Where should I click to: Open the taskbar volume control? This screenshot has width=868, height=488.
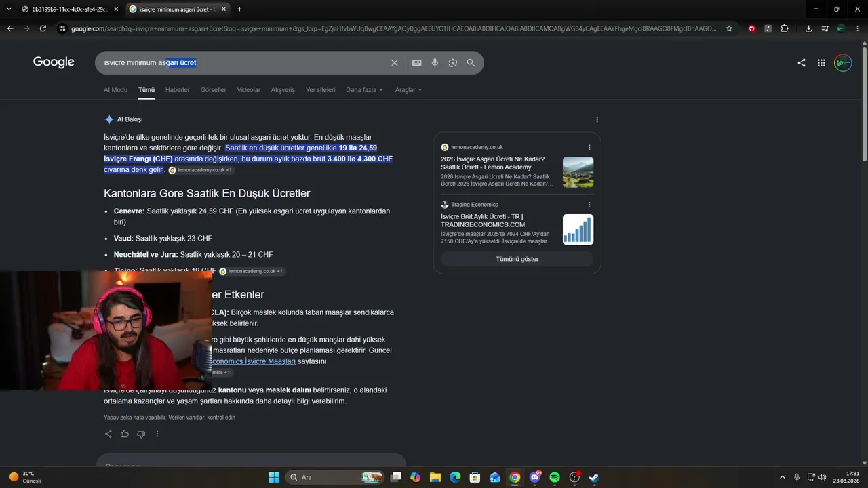coord(822,477)
